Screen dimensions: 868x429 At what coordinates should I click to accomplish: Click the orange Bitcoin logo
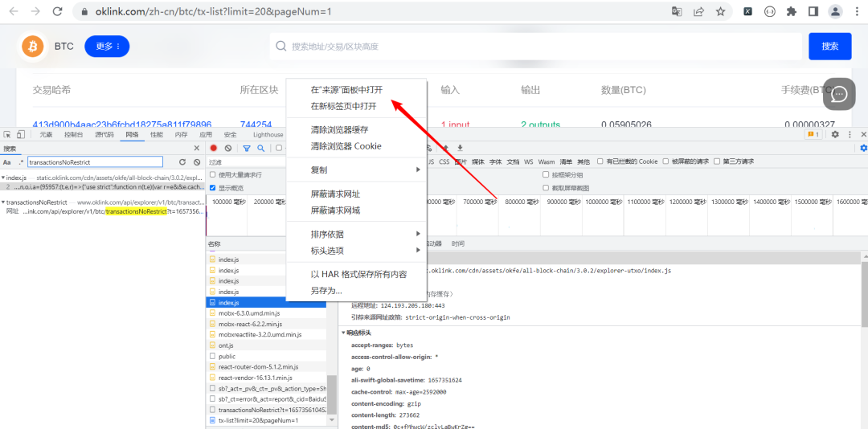[33, 47]
